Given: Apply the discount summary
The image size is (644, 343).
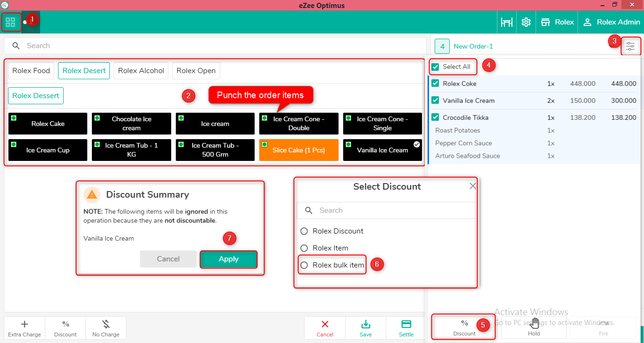Looking at the screenshot, I should pyautogui.click(x=229, y=259).
